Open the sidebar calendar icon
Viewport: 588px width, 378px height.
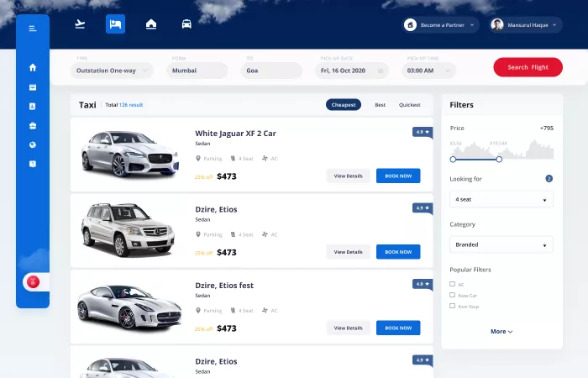pos(33,87)
